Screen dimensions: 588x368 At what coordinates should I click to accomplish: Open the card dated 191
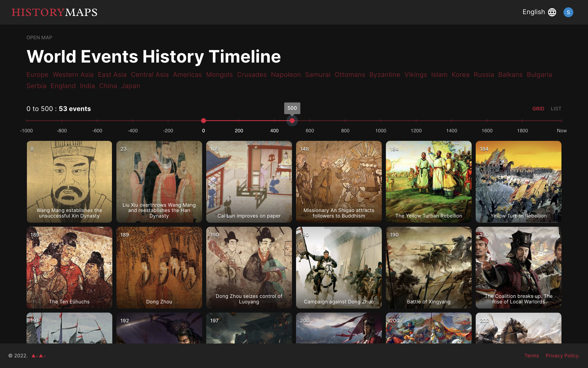(x=69, y=328)
